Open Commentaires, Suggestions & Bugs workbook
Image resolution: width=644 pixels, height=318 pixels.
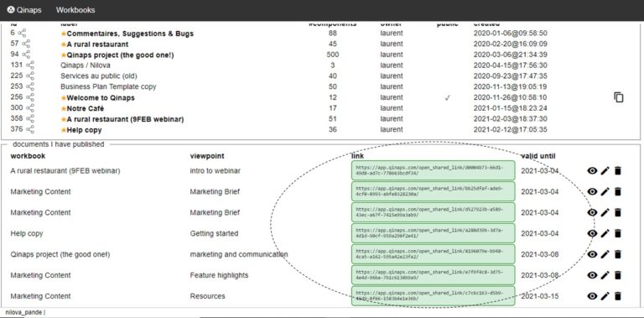pyautogui.click(x=130, y=34)
